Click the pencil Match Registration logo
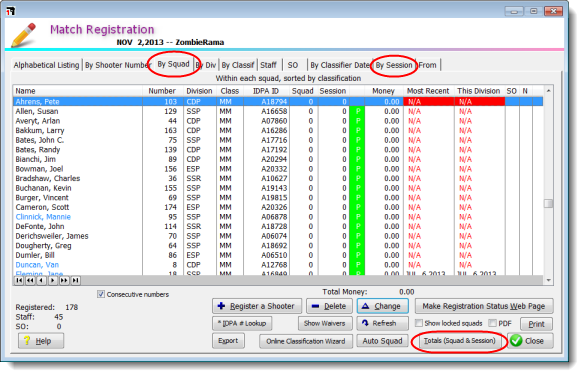 coord(23,35)
